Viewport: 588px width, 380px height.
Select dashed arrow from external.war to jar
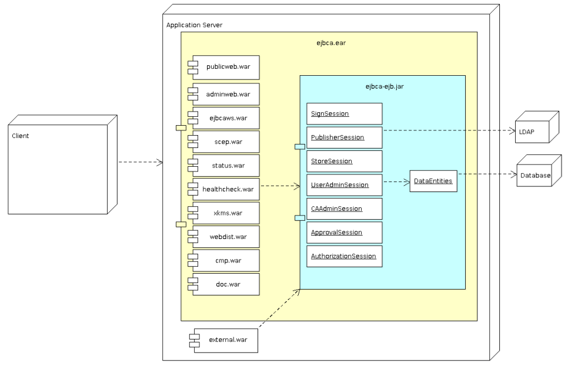[279, 308]
